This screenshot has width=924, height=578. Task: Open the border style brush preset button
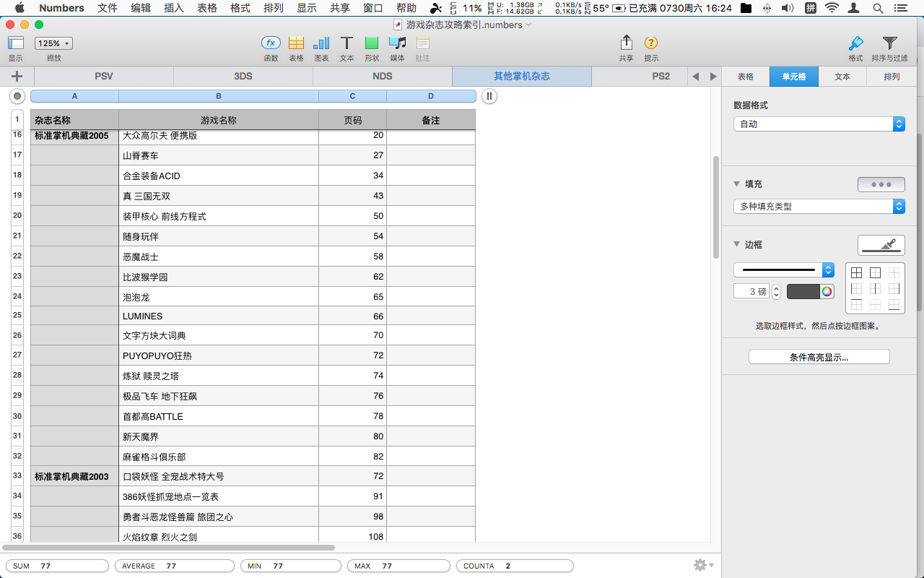881,245
